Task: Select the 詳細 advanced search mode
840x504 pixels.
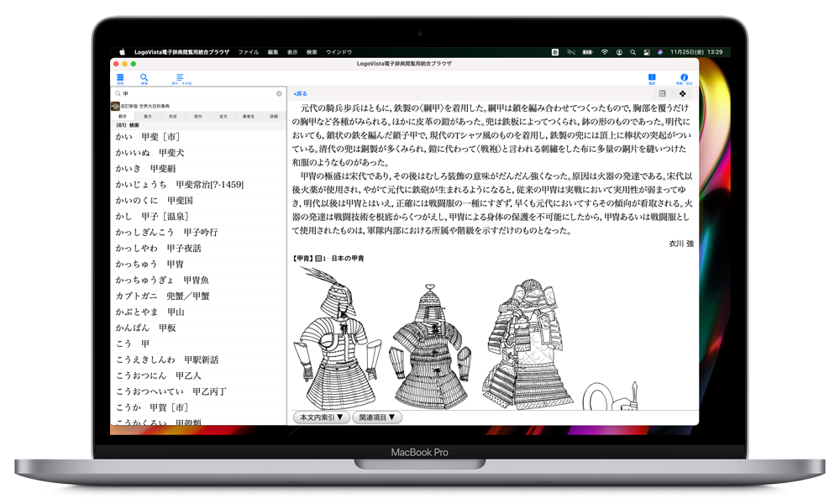Action: 274,116
